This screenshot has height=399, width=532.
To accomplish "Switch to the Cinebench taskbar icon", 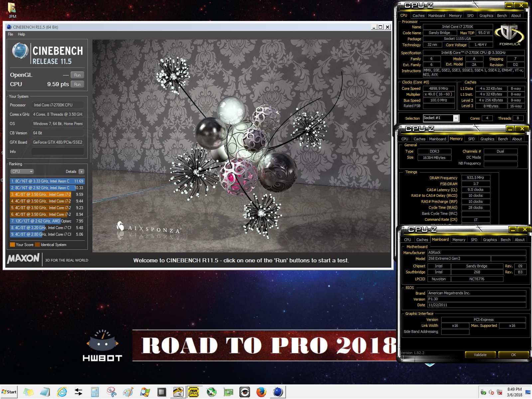I will click(x=278, y=392).
